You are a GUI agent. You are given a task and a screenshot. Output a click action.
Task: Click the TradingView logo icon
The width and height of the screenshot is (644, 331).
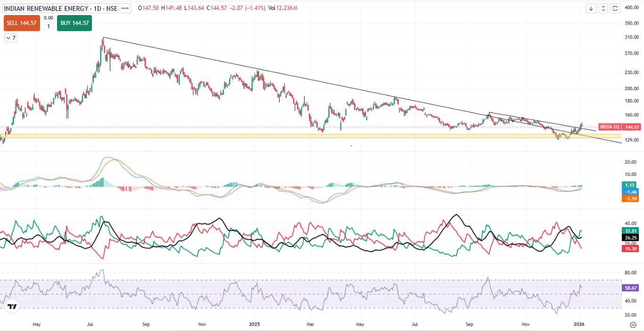[x=12, y=306]
